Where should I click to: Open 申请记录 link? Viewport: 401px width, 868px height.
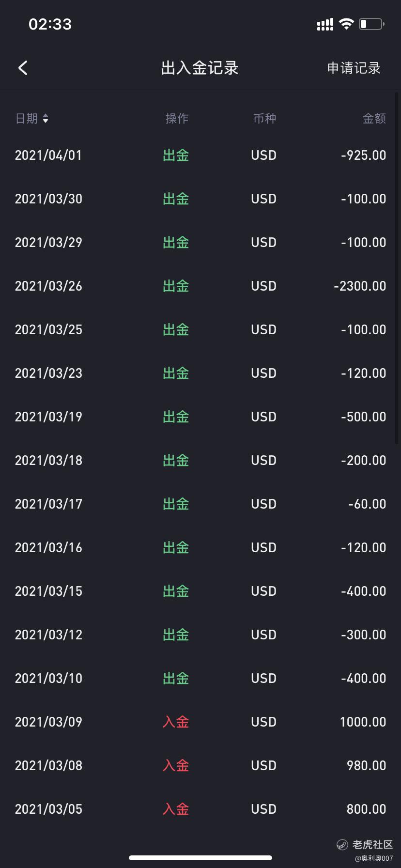pyautogui.click(x=354, y=68)
